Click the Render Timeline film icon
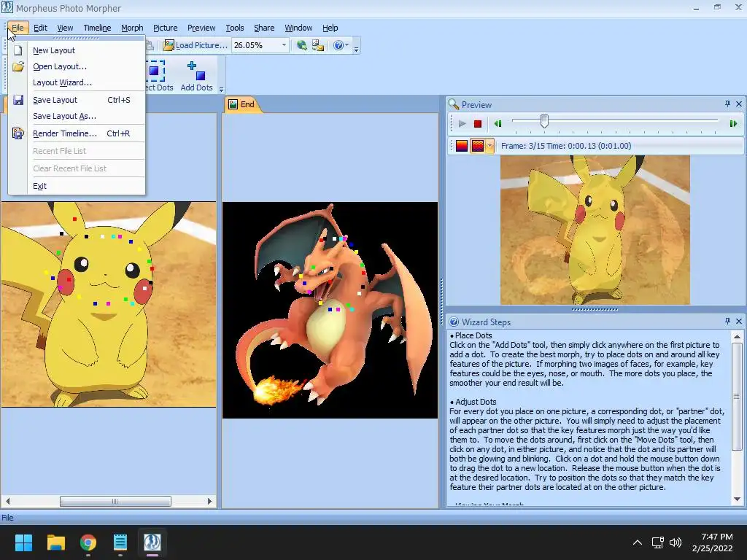Screen dimensions: 747x560 [18, 133]
